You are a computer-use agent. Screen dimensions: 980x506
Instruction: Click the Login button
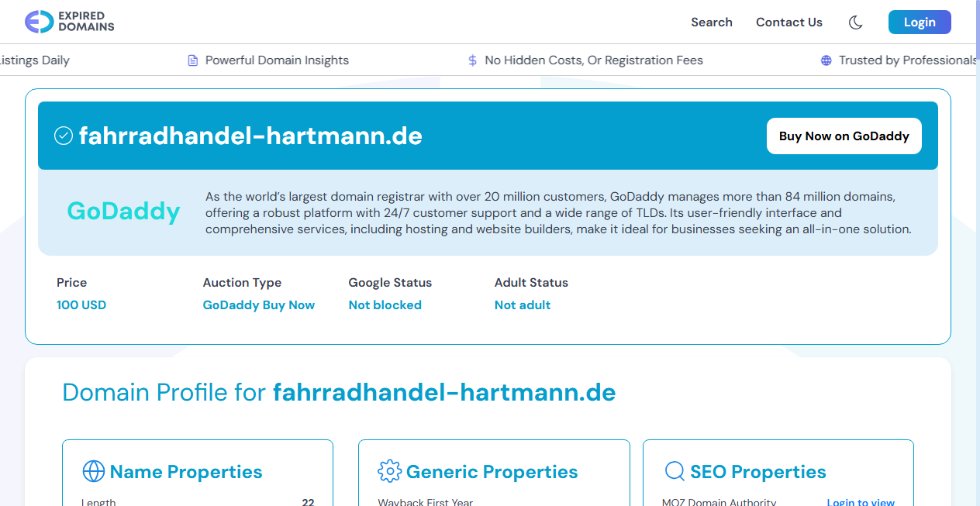920,22
